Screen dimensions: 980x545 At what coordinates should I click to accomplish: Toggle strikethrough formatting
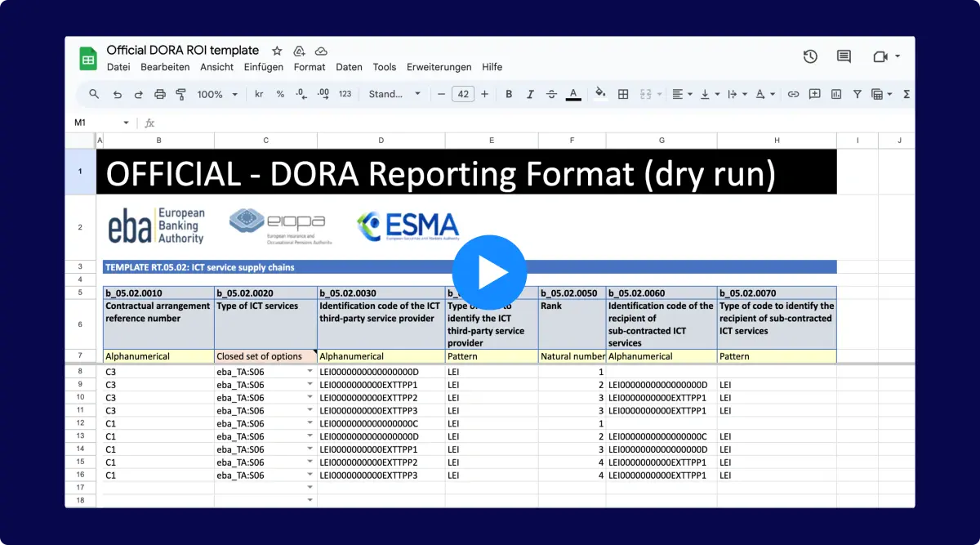tap(551, 94)
